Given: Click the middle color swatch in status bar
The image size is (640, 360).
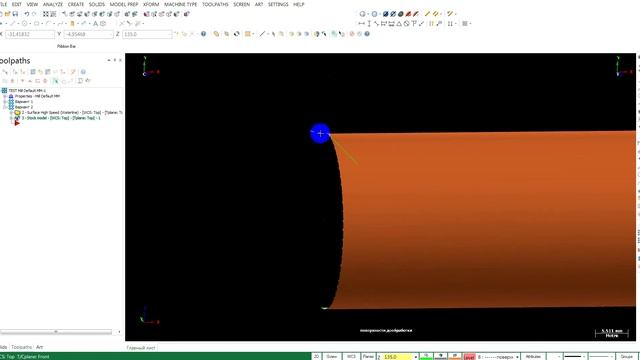Looking at the screenshot, I should [440, 357].
